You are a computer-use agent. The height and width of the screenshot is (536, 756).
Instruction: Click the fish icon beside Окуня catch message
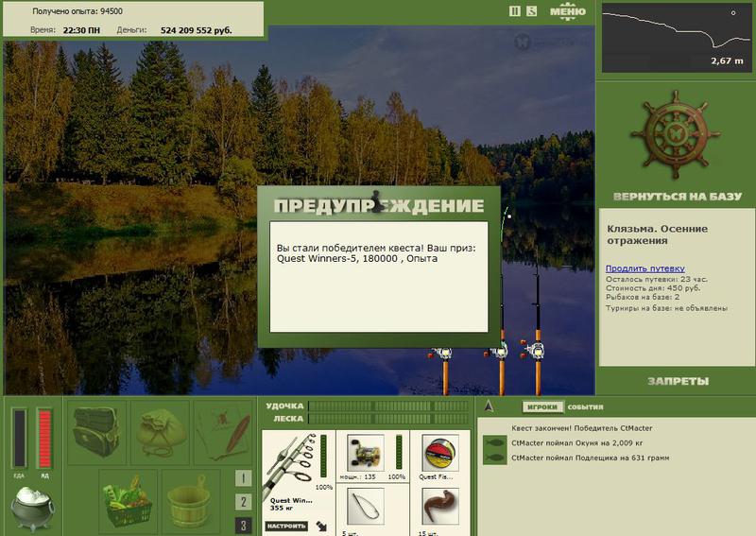494,443
